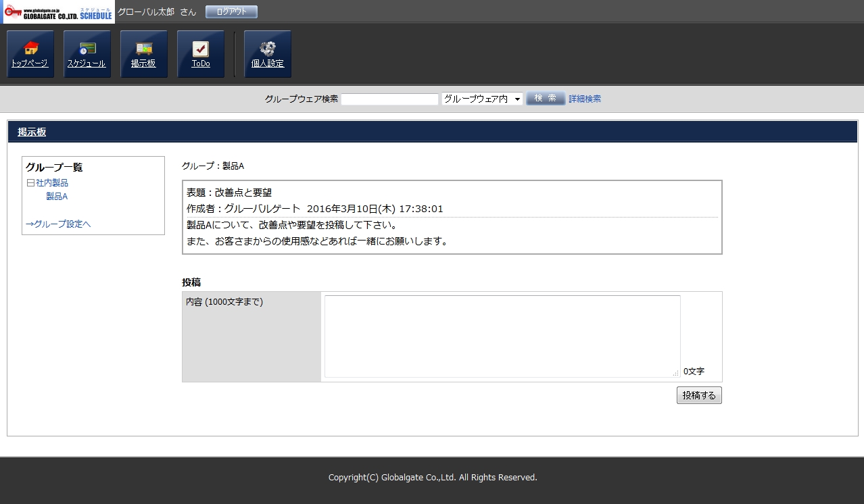
Task: Click inside the 内容 post textarea
Action: tap(502, 336)
